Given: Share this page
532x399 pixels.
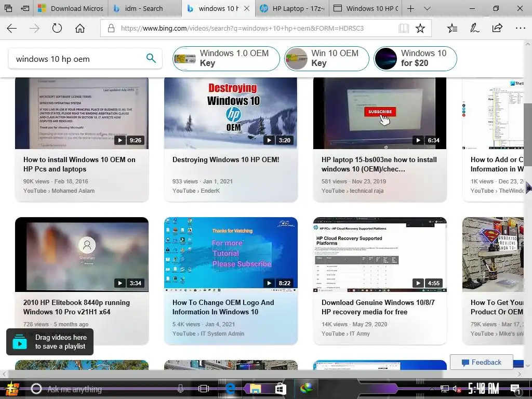Looking at the screenshot, I should (x=497, y=28).
